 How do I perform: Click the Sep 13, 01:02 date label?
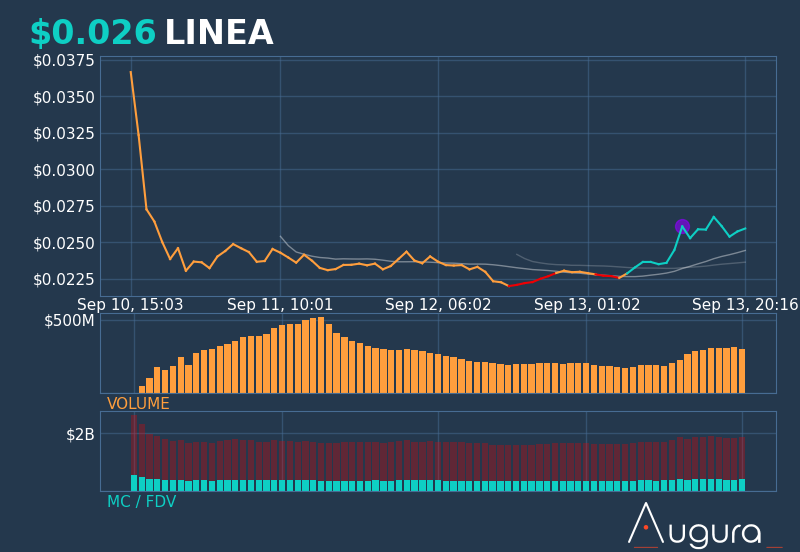pos(587,305)
